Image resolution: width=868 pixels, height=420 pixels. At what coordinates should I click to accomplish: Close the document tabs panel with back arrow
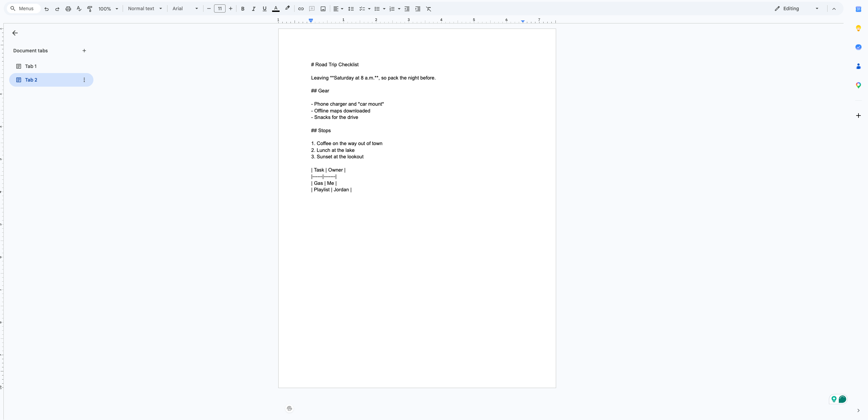15,33
